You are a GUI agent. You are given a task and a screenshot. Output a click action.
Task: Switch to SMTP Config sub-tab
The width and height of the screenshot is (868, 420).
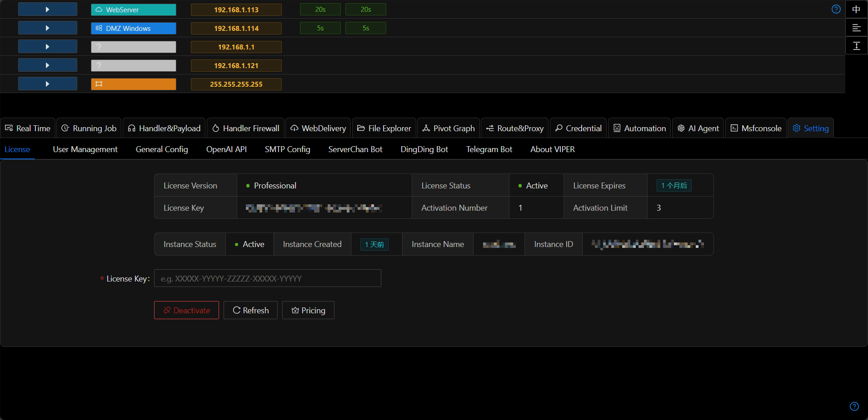click(x=287, y=149)
